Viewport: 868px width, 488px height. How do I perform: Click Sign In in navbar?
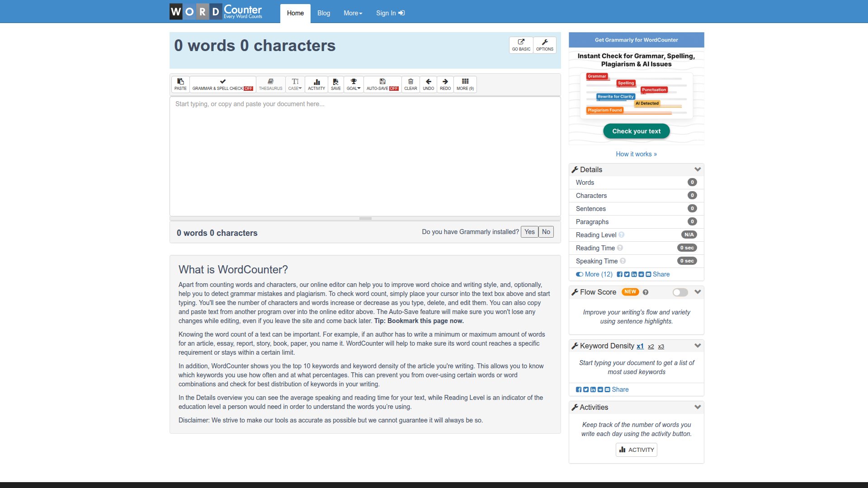pyautogui.click(x=391, y=13)
